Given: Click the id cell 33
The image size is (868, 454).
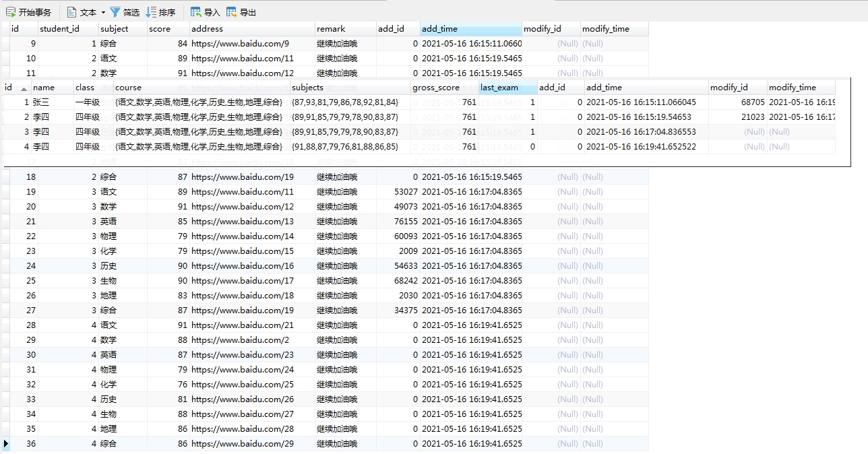Looking at the screenshot, I should 24,399.
